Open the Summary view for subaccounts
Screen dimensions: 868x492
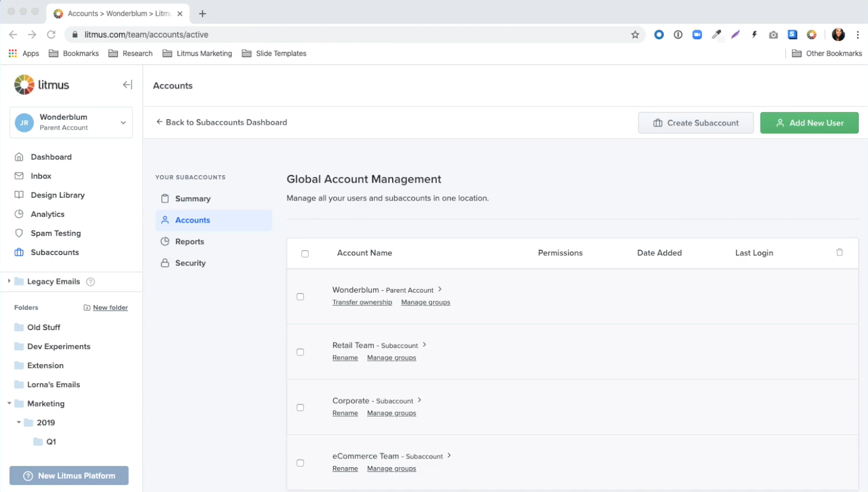click(192, 198)
